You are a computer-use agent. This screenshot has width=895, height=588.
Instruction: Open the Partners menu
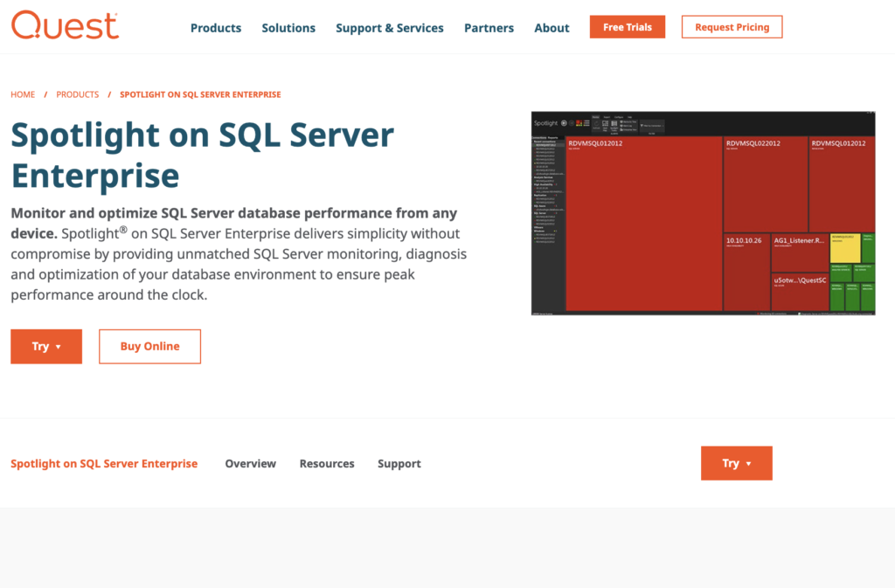point(489,28)
